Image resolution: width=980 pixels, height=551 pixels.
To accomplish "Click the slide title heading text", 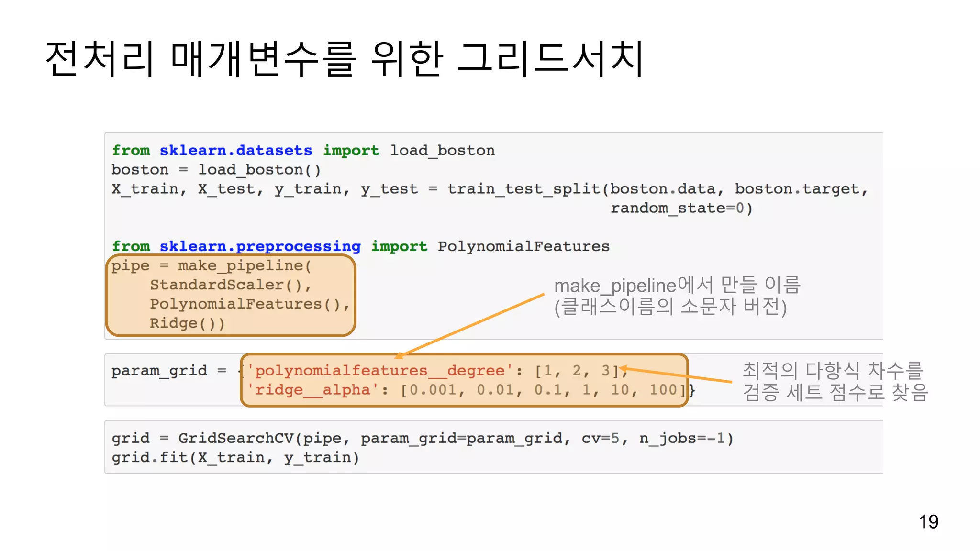I will pos(345,59).
